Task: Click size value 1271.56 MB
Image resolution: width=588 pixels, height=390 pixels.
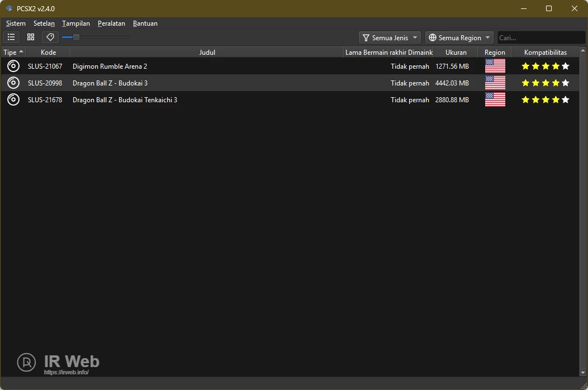Action: pos(452,66)
